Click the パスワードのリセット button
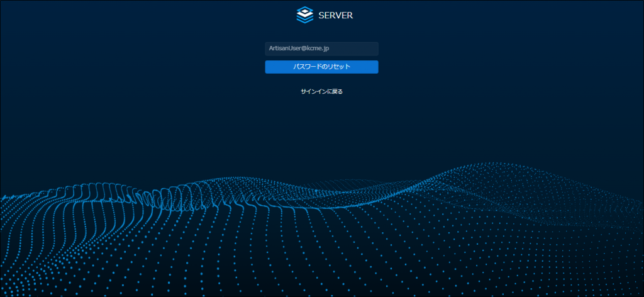 (321, 67)
